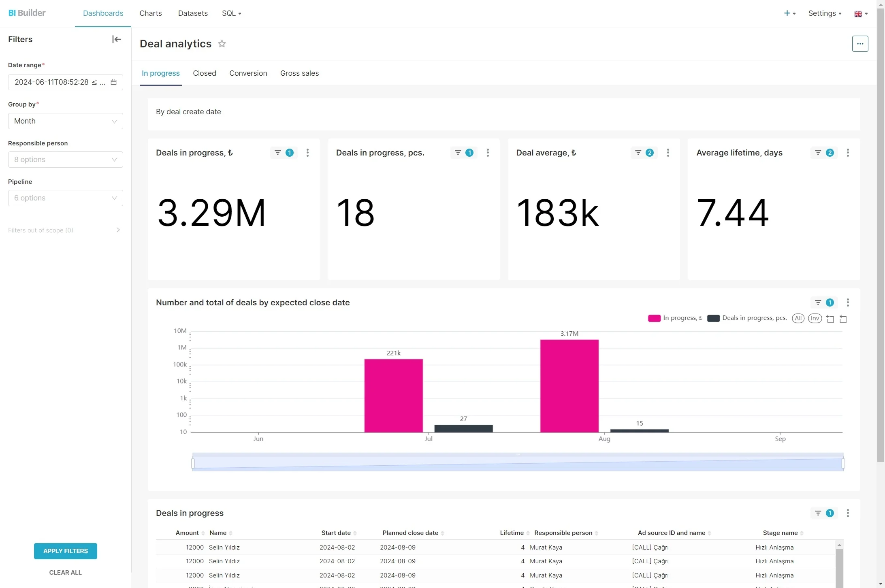The width and height of the screenshot is (885, 588).
Task: Open the language flag selector
Action: click(x=861, y=14)
